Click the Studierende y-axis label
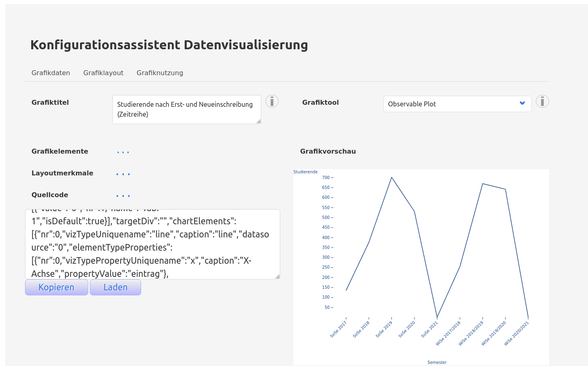 305,172
